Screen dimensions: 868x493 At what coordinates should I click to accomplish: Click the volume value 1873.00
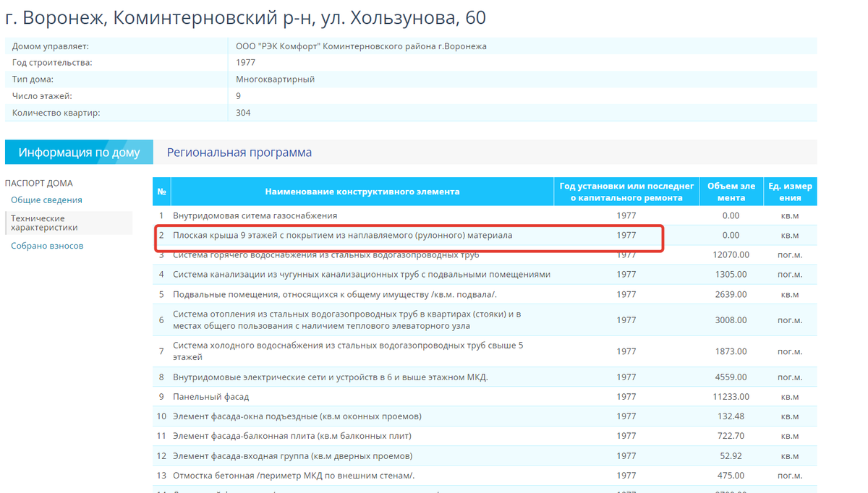pos(731,351)
